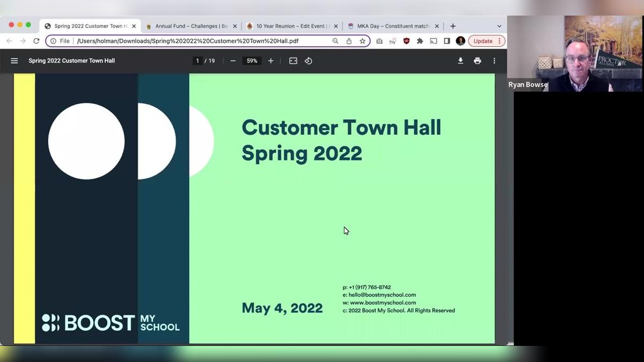
Task: Rotate the PDF page
Action: pos(308,61)
